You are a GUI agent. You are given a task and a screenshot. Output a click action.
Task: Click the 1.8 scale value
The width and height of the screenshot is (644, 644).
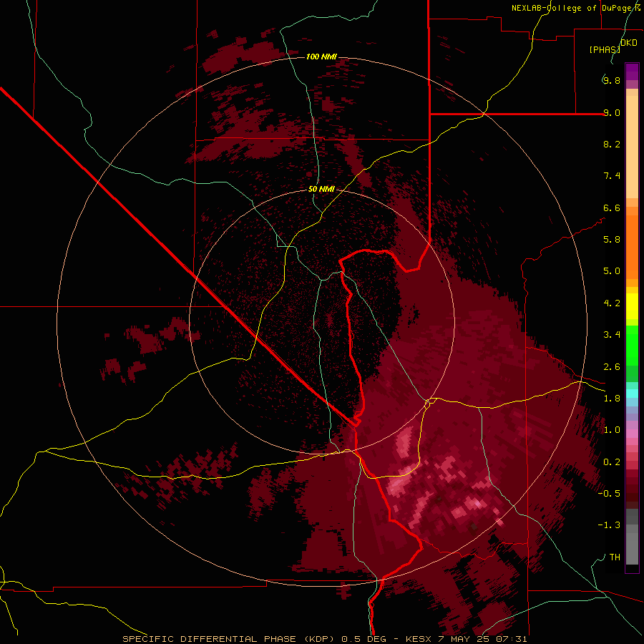click(x=612, y=399)
